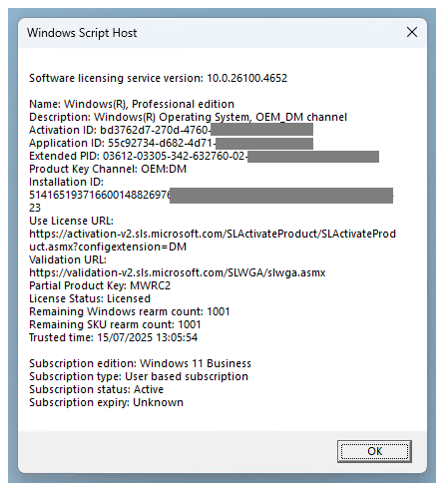Click the Remaining SKU rearm count line

pos(115,324)
